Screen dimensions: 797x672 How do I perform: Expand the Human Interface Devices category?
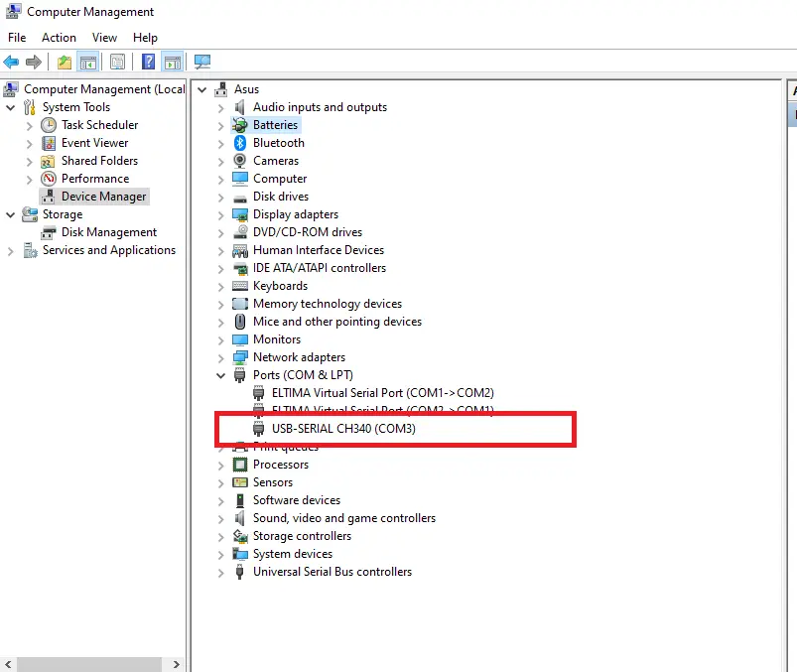(x=220, y=250)
